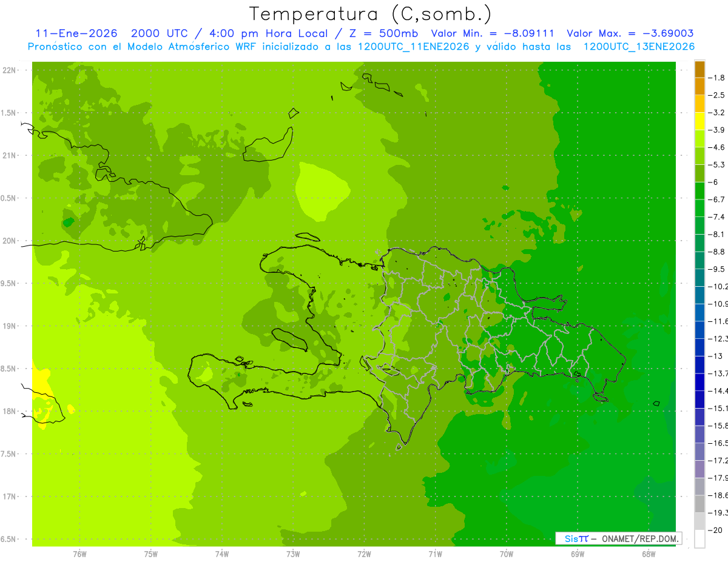Image resolution: width=728 pixels, height=562 pixels.
Task: Click the '69W' longitude axis label
Action: pyautogui.click(x=578, y=554)
